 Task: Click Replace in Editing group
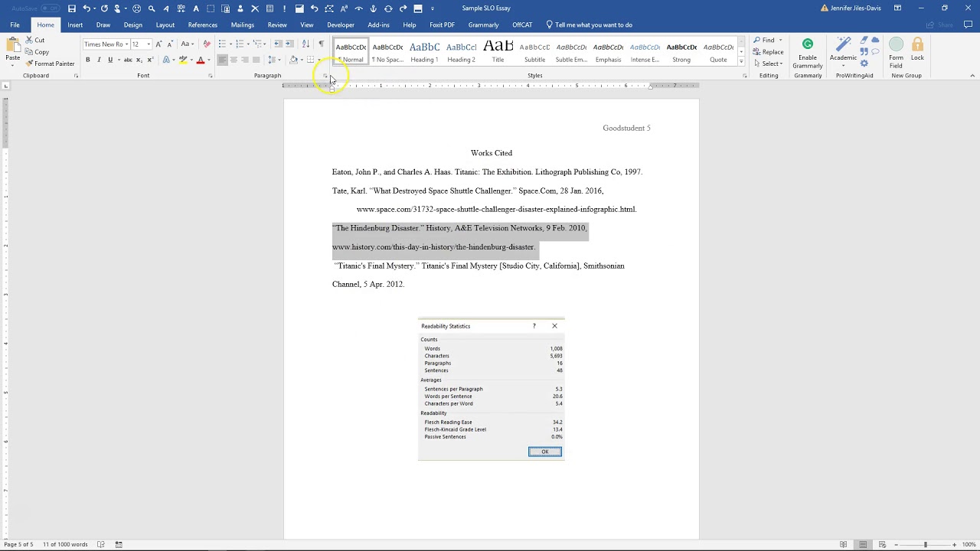point(769,52)
